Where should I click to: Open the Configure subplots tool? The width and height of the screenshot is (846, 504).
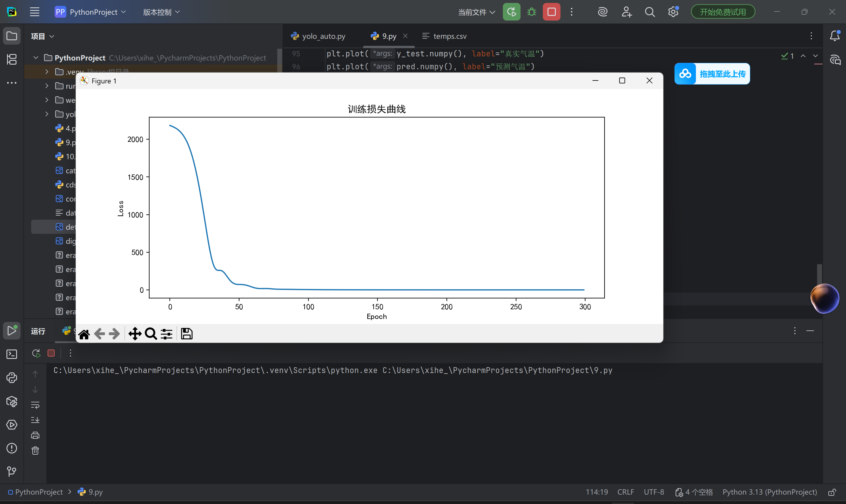[x=167, y=334]
